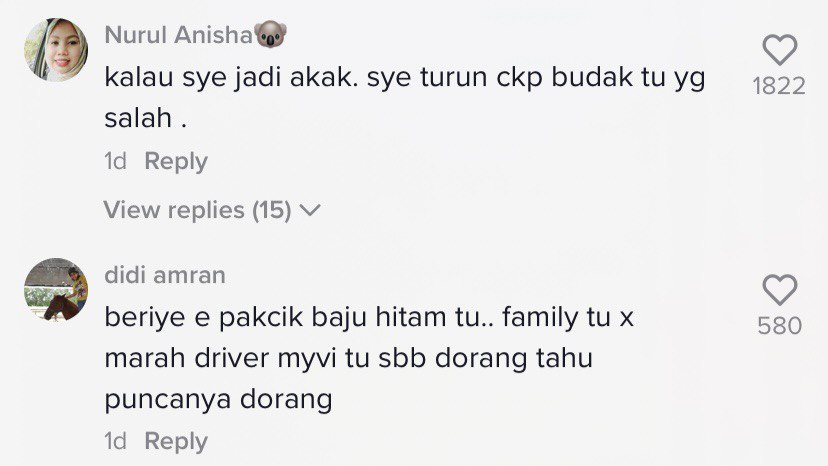828x466 pixels.
Task: Click 'puncanya dorang' on the last comment line
Action: 218,400
